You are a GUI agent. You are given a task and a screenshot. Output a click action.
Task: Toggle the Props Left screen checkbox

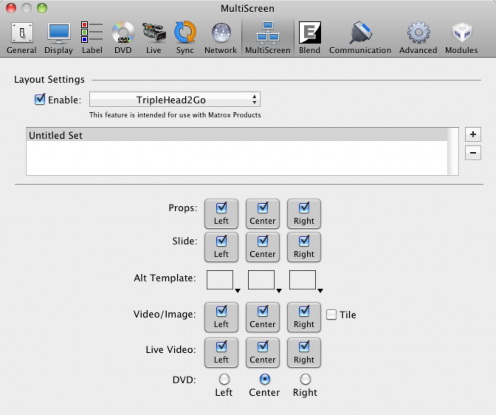[221, 214]
